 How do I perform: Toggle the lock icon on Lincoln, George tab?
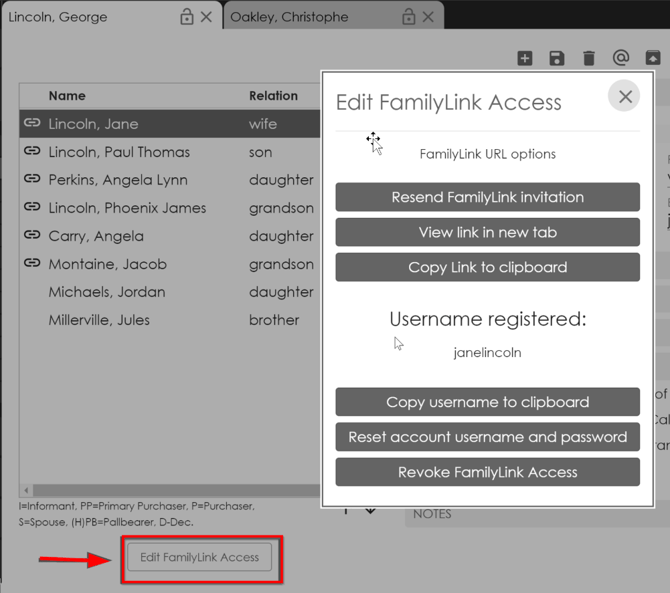pyautogui.click(x=186, y=17)
